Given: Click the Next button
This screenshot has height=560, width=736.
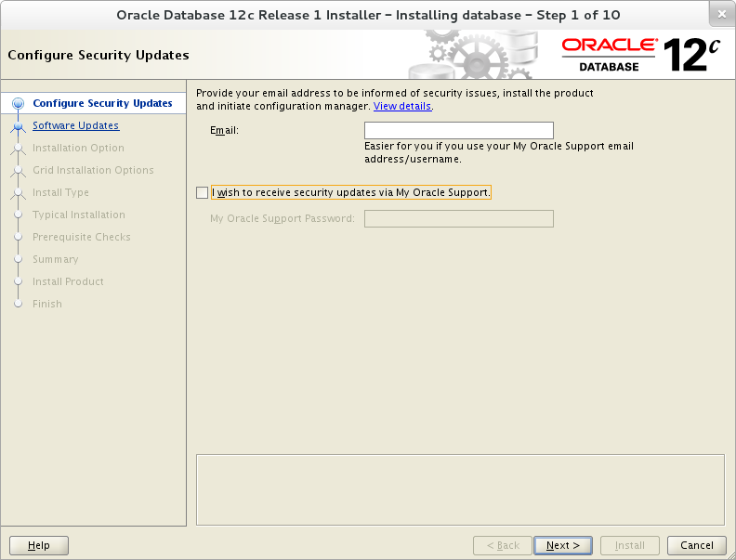Looking at the screenshot, I should [563, 545].
